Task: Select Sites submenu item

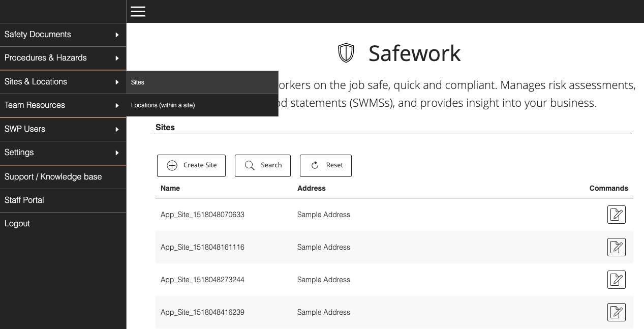Action: pyautogui.click(x=202, y=82)
